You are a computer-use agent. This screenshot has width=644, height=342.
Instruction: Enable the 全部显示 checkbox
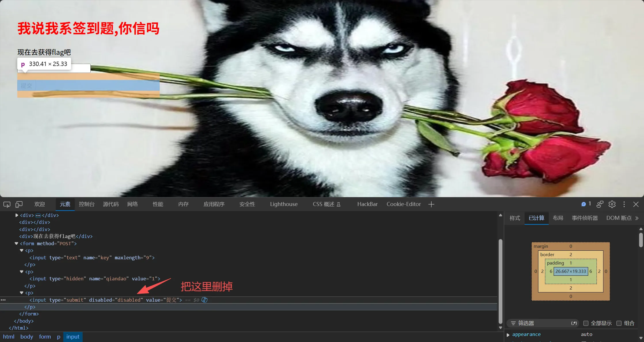(x=586, y=323)
